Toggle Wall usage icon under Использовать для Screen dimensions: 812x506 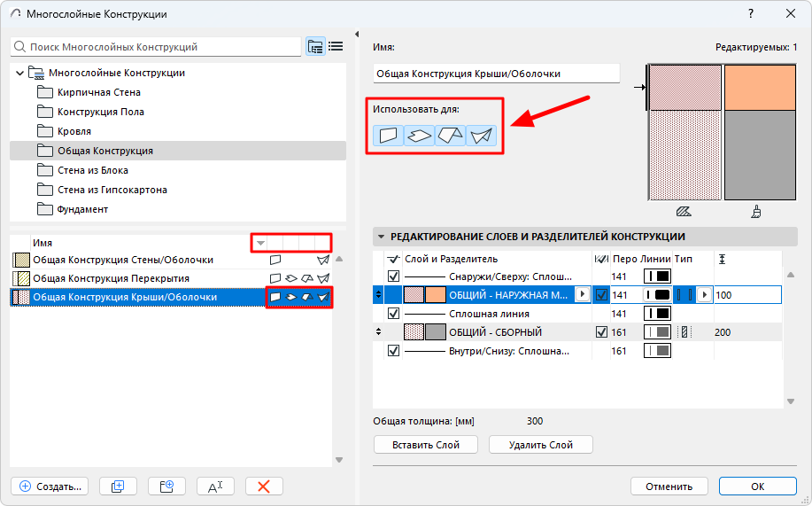click(x=388, y=136)
